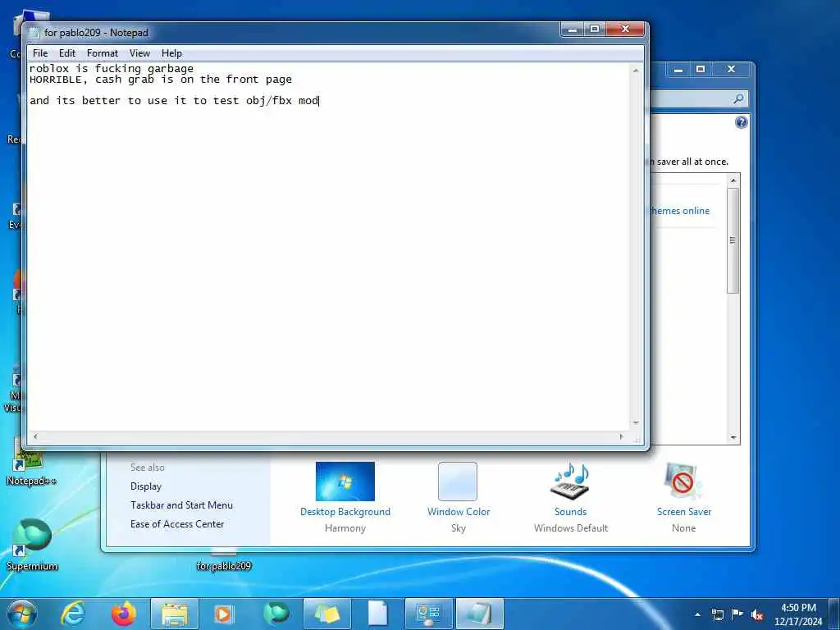Click the blank document taskbar icon
The width and height of the screenshot is (840, 630).
click(x=377, y=614)
